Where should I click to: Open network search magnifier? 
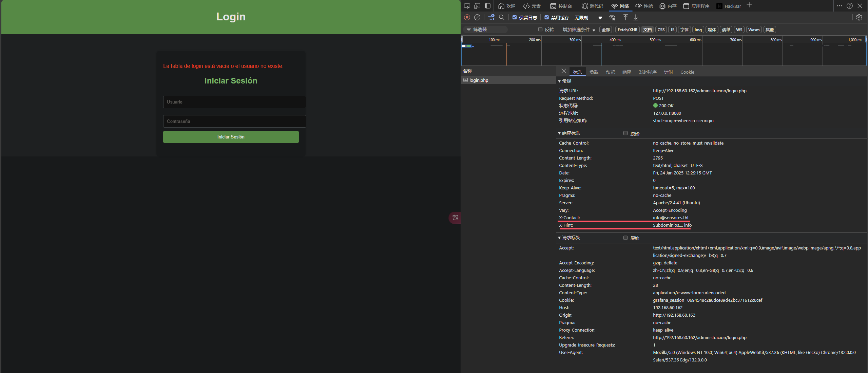pyautogui.click(x=502, y=17)
